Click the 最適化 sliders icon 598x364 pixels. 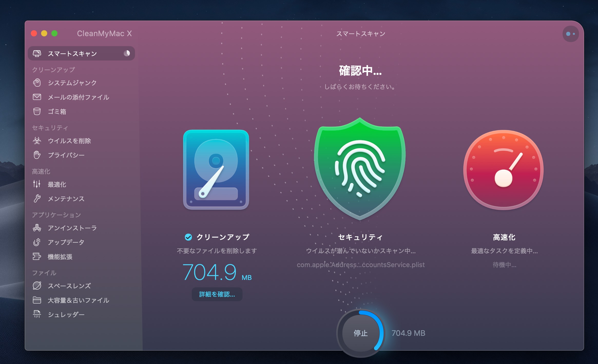click(x=37, y=184)
